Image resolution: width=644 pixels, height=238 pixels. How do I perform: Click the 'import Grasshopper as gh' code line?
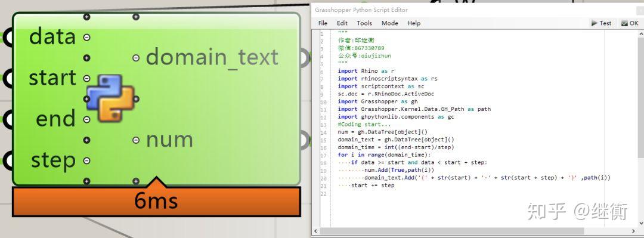click(377, 101)
